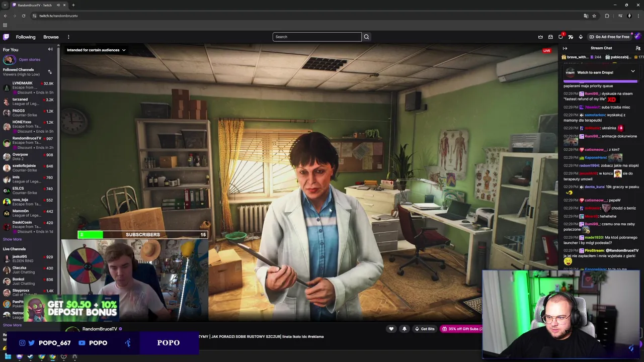Collapse the For You sidebar
The height and width of the screenshot is (362, 644).
[50, 49]
